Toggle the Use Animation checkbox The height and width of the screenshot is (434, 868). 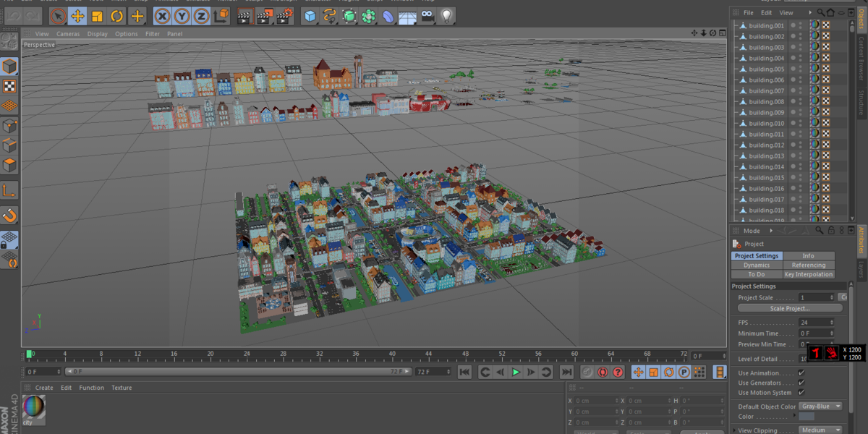point(801,373)
